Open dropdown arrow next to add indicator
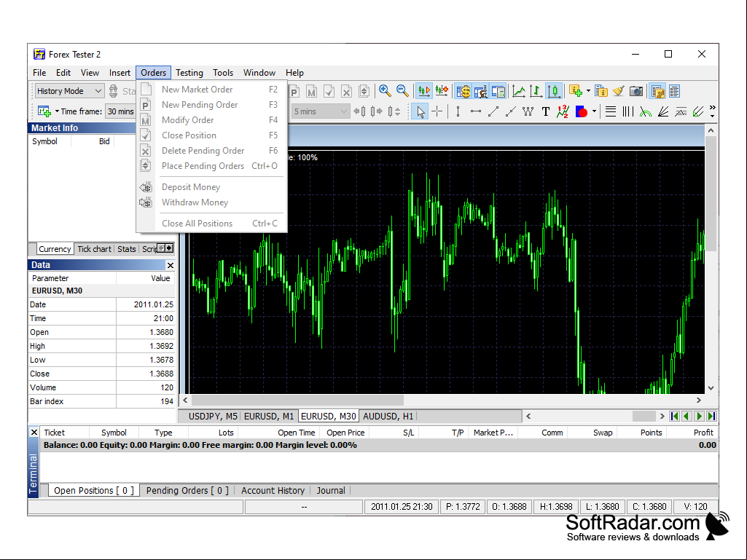Screen dimensions: 747x560 pos(588,91)
